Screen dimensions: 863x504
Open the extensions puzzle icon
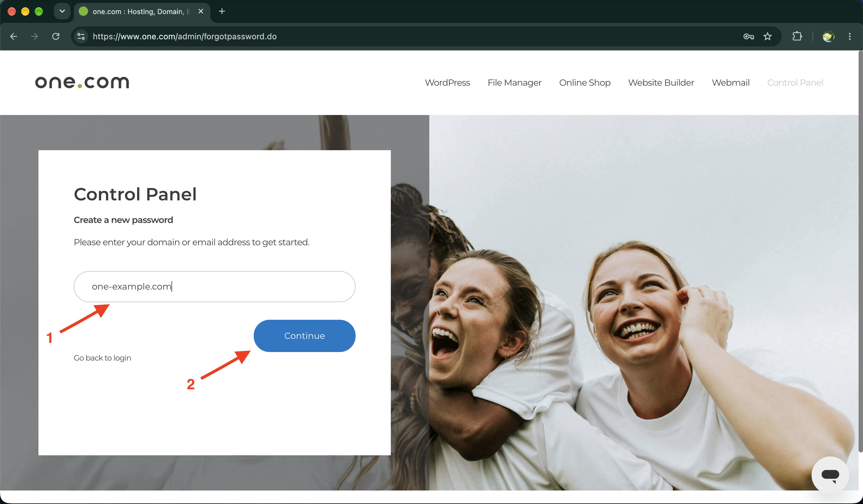(x=797, y=36)
